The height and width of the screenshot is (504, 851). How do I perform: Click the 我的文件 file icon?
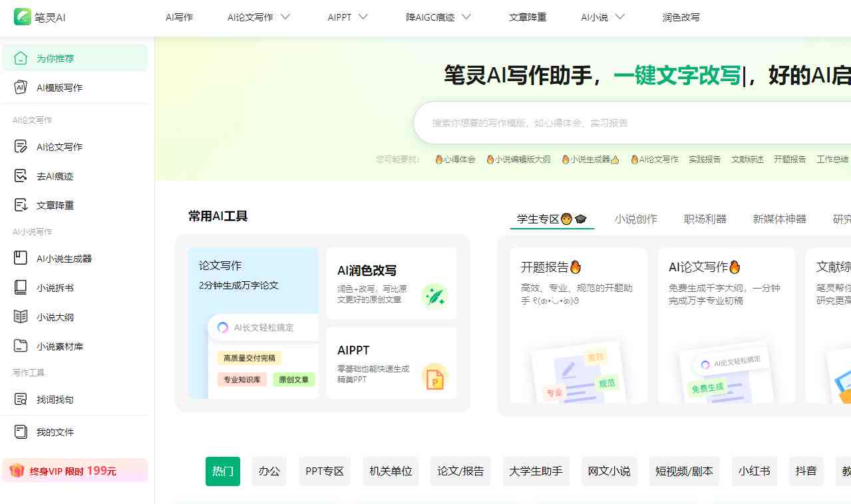21,432
